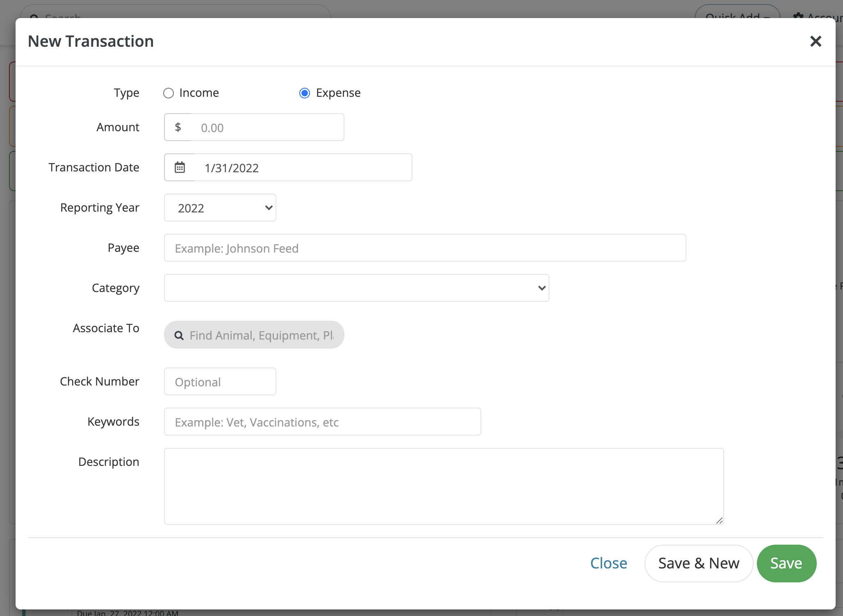Click the calendar icon beside Transaction Date

point(180,167)
